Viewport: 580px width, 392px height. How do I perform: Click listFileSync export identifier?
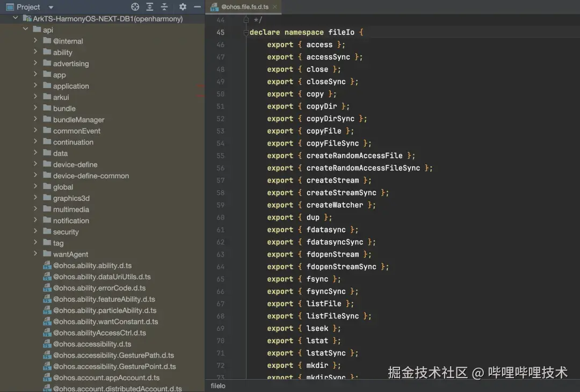pos(332,316)
